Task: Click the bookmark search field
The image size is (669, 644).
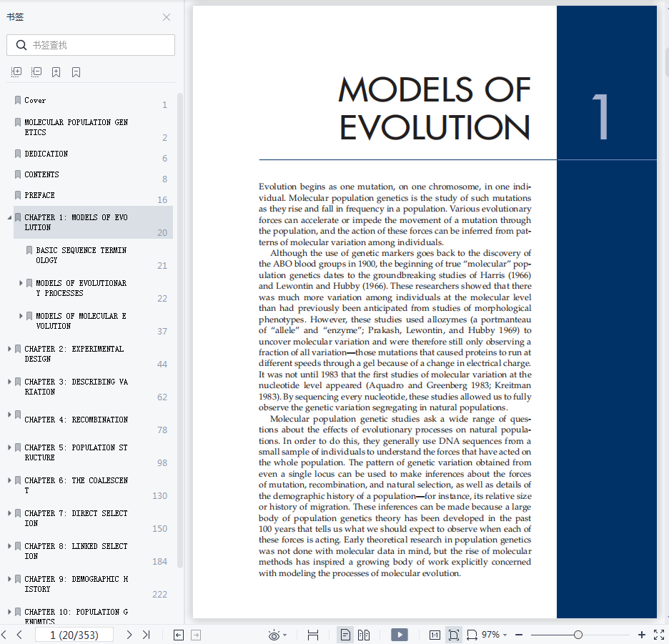Action: tap(91, 45)
